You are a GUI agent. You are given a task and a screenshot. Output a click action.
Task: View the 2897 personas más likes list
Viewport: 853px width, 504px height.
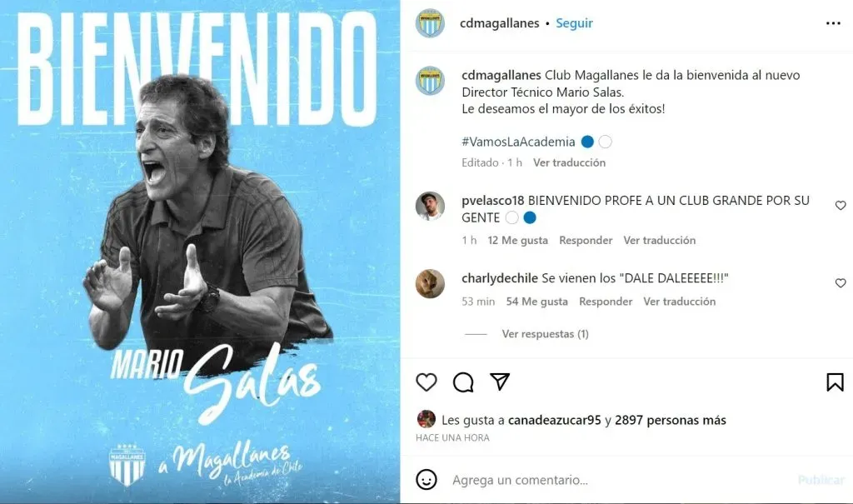point(671,420)
